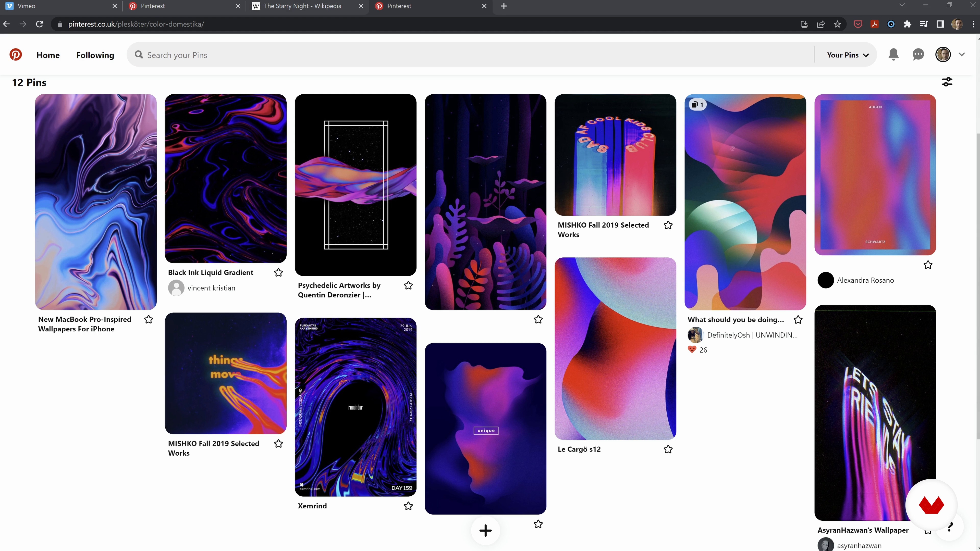Image resolution: width=980 pixels, height=551 pixels.
Task: Star the What should you be doing pin
Action: click(798, 319)
